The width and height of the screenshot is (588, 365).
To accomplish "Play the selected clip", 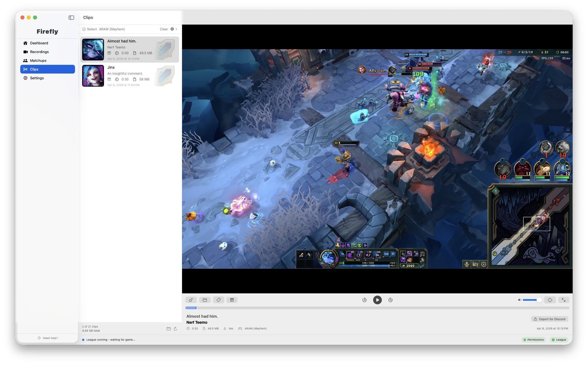I will point(377,300).
